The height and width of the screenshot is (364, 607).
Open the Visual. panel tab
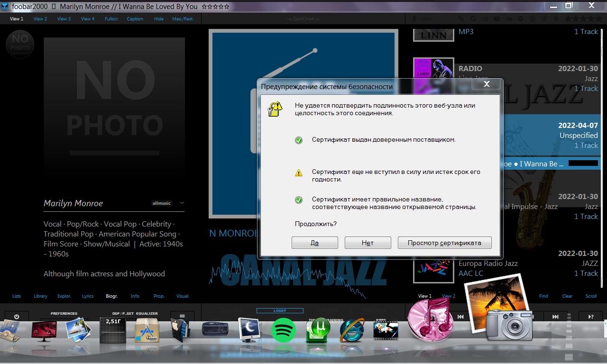tap(183, 296)
